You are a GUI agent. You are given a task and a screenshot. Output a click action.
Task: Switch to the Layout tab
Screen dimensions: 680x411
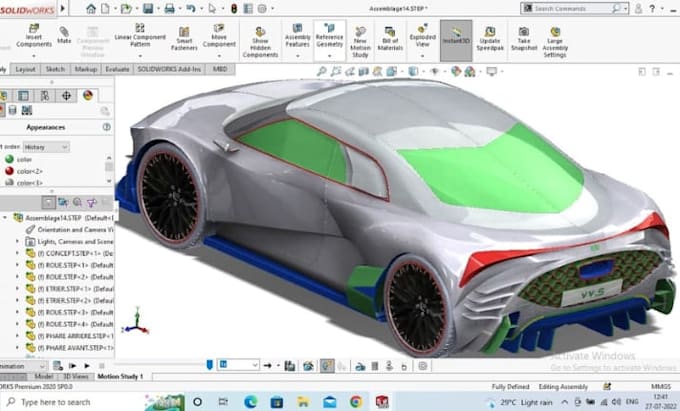[25, 69]
